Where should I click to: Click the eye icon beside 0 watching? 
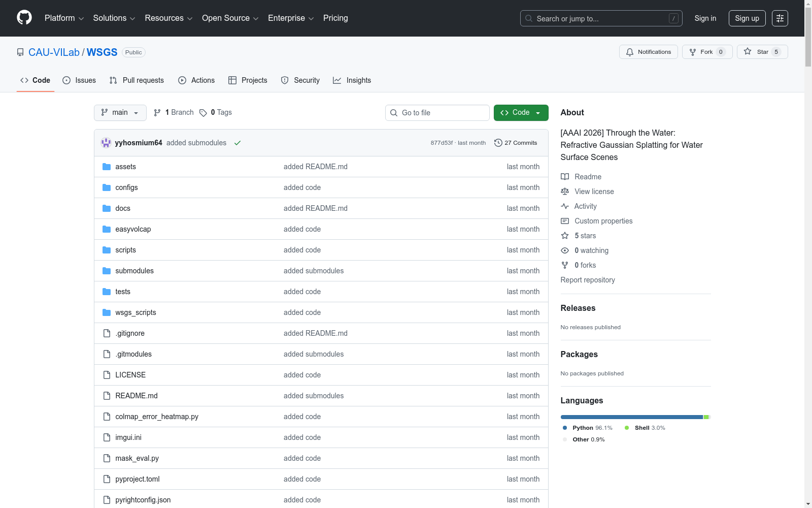click(565, 250)
